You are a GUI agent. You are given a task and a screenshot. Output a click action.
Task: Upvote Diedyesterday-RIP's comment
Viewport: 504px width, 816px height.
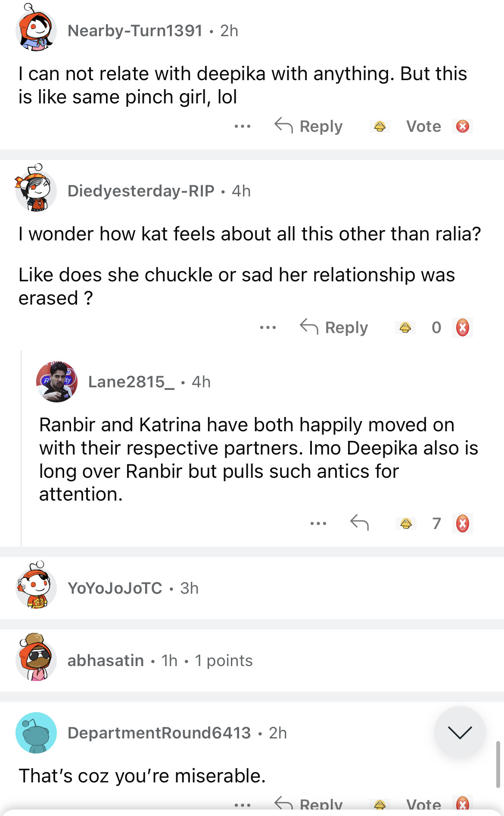click(405, 327)
